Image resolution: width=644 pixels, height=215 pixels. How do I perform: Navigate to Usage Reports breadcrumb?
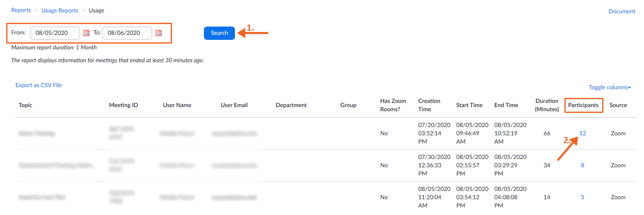point(60,10)
